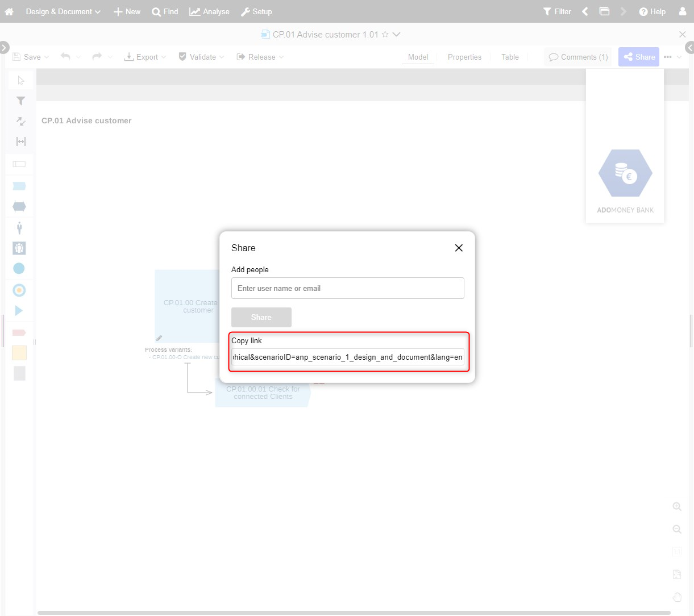Click the pencil edit icon on canvas

tap(159, 338)
